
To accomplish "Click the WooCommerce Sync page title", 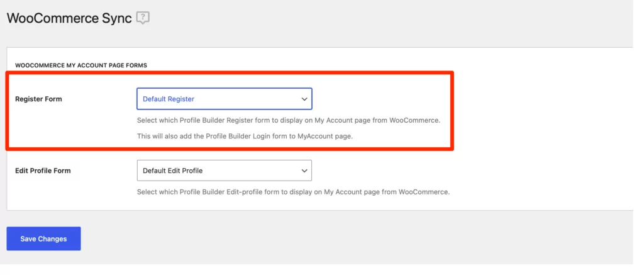I will tap(69, 18).
